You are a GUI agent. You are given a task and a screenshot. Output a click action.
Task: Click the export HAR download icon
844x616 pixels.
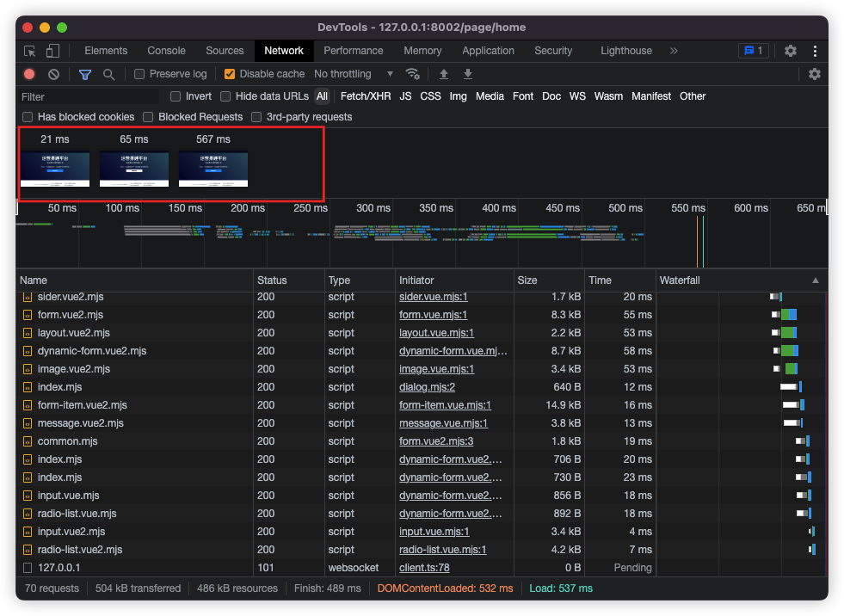point(468,74)
